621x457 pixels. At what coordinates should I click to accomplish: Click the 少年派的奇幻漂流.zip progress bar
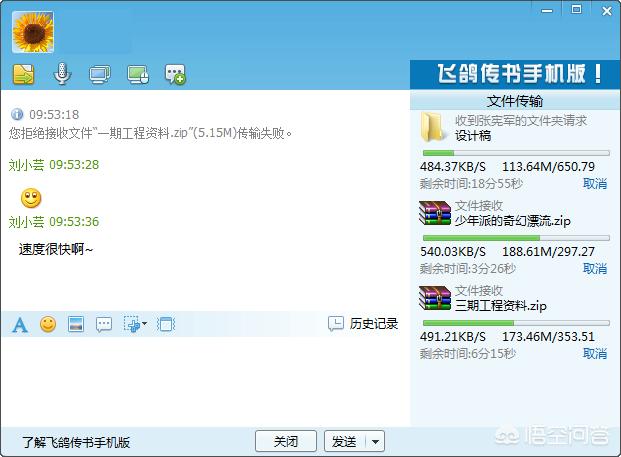click(x=516, y=238)
